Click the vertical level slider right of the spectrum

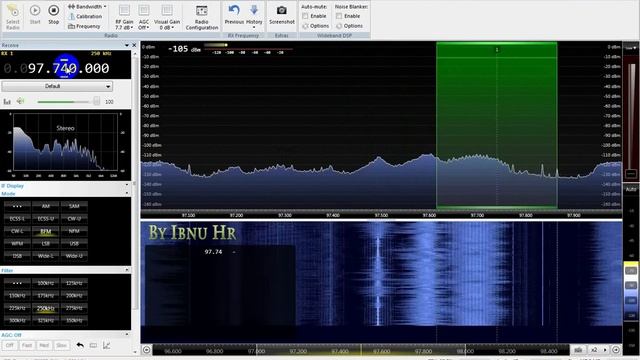tap(631, 119)
